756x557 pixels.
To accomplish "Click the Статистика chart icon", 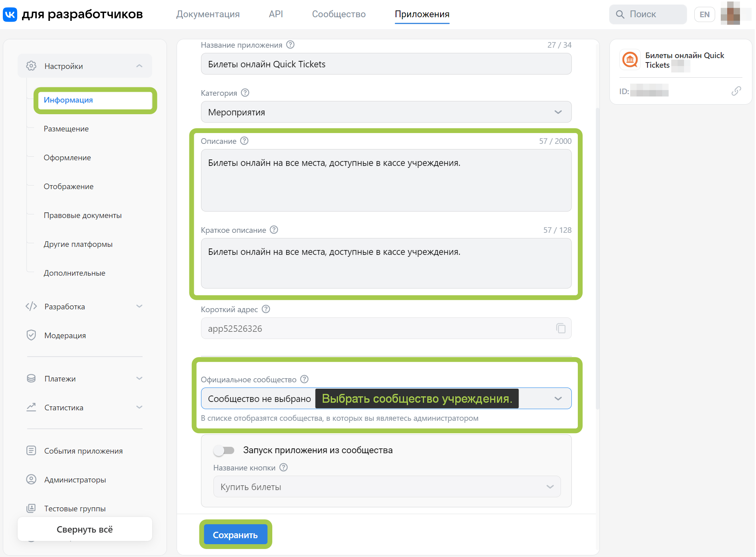I will point(31,407).
